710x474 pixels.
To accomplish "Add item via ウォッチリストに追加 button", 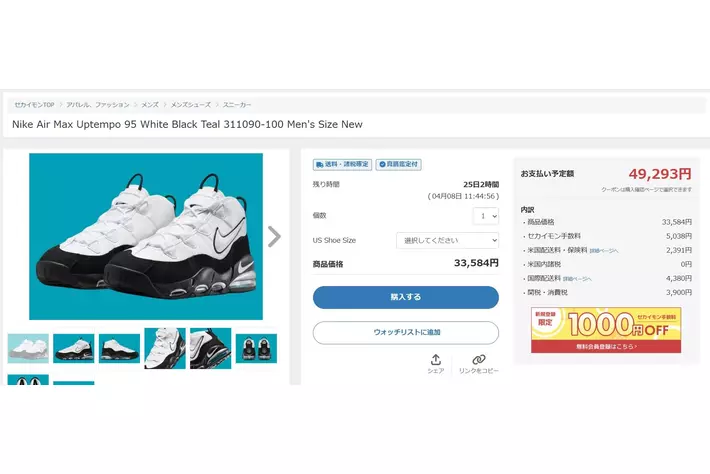I will (x=405, y=332).
